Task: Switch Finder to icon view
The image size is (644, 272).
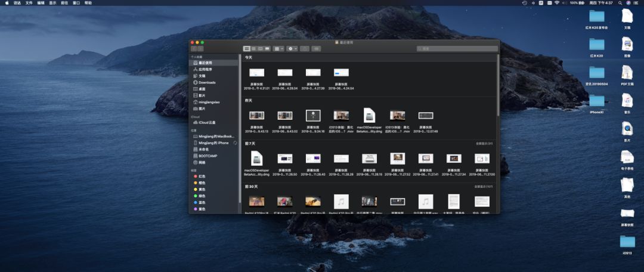Action: click(x=246, y=48)
